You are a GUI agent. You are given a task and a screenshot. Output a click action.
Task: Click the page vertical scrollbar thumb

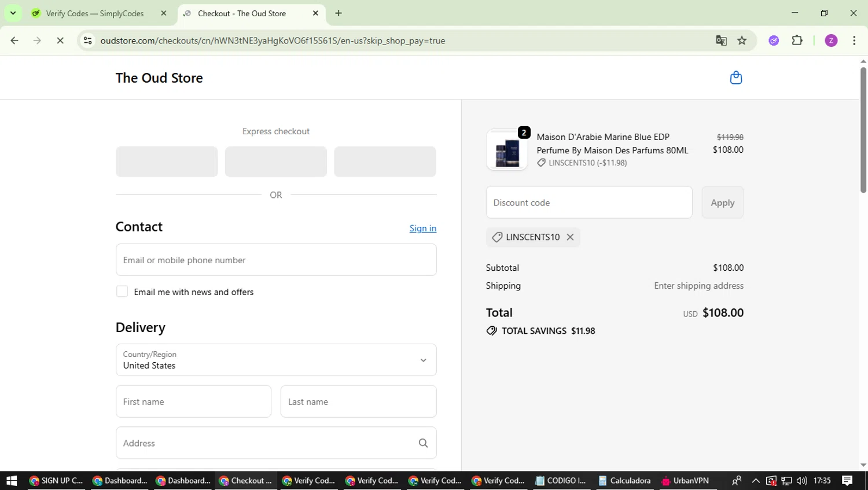point(863,130)
